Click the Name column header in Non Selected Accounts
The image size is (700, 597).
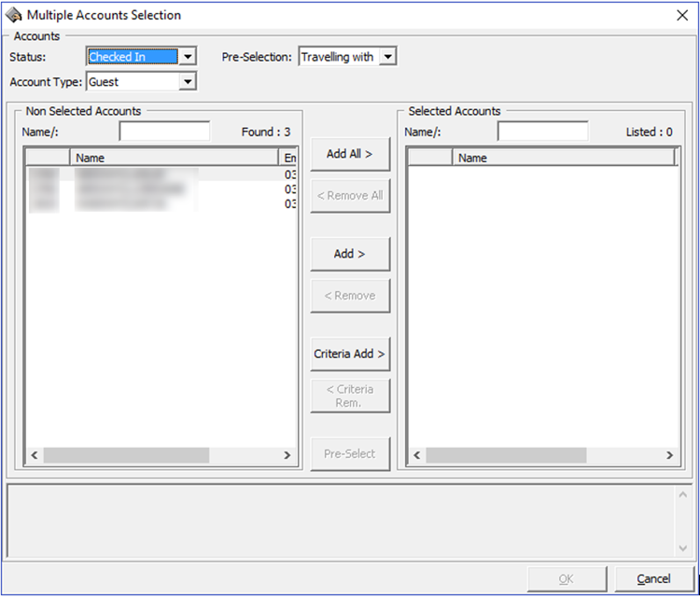click(175, 158)
